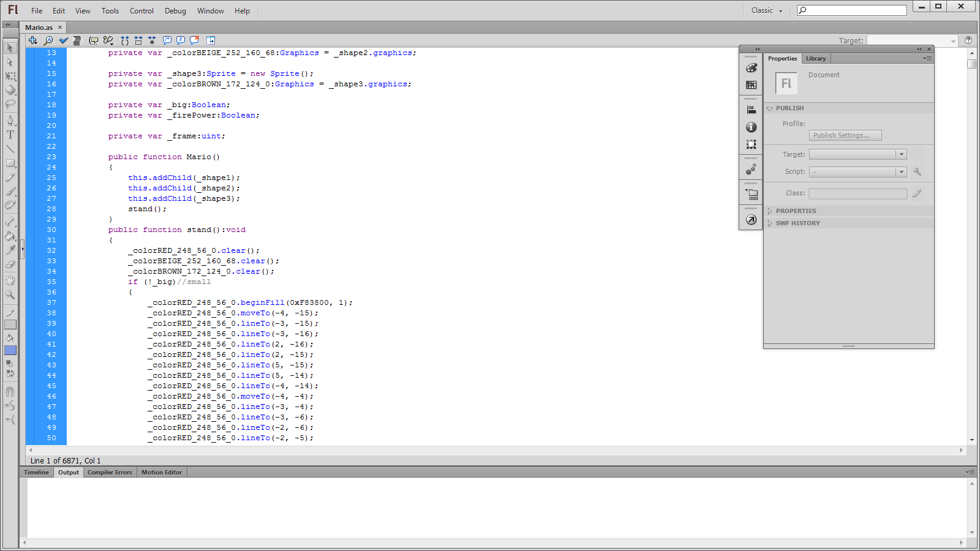Screen dimensions: 980x551
Task: Select the Selection arrow tool
Action: click(10, 48)
